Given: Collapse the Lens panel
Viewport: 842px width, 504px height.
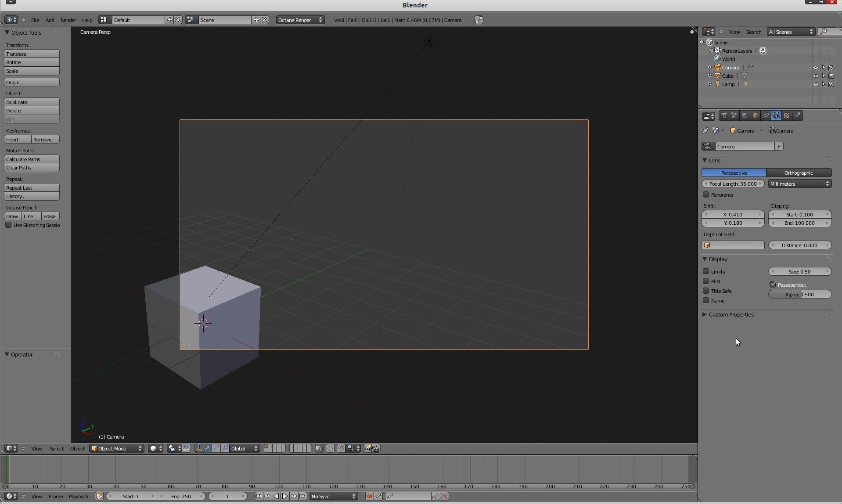Looking at the screenshot, I should [x=705, y=161].
